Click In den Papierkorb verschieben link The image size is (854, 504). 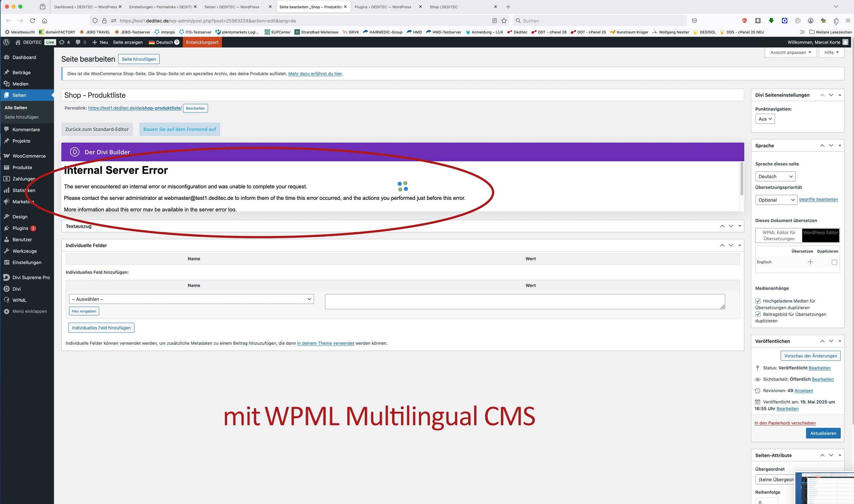click(785, 423)
